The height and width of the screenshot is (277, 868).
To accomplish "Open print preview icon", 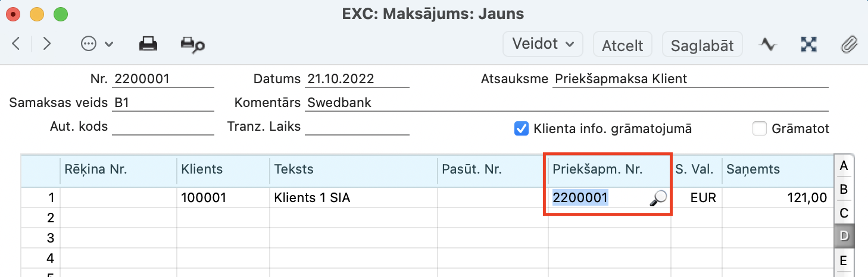I will click(x=192, y=44).
